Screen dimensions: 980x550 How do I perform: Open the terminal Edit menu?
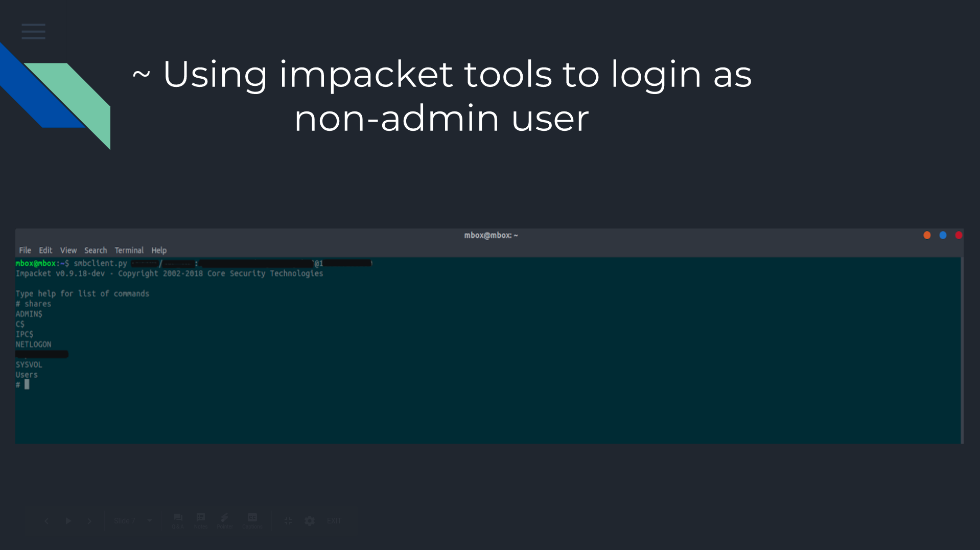coord(45,250)
